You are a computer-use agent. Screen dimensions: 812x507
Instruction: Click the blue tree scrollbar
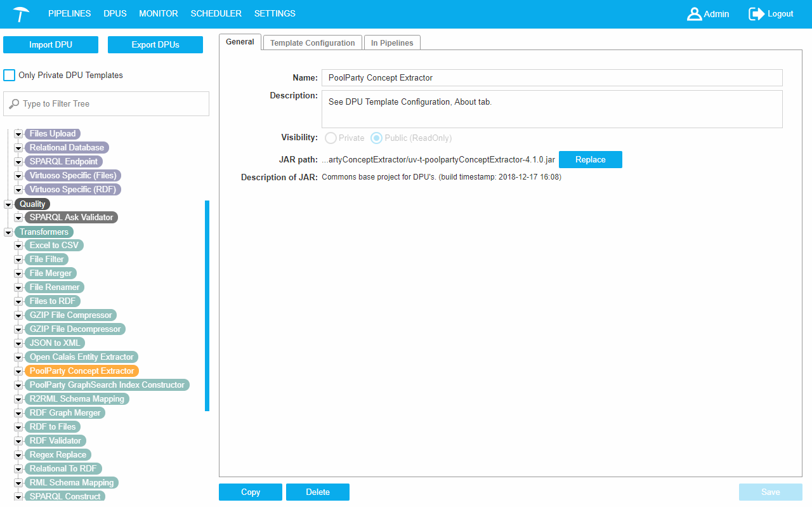[x=207, y=305]
